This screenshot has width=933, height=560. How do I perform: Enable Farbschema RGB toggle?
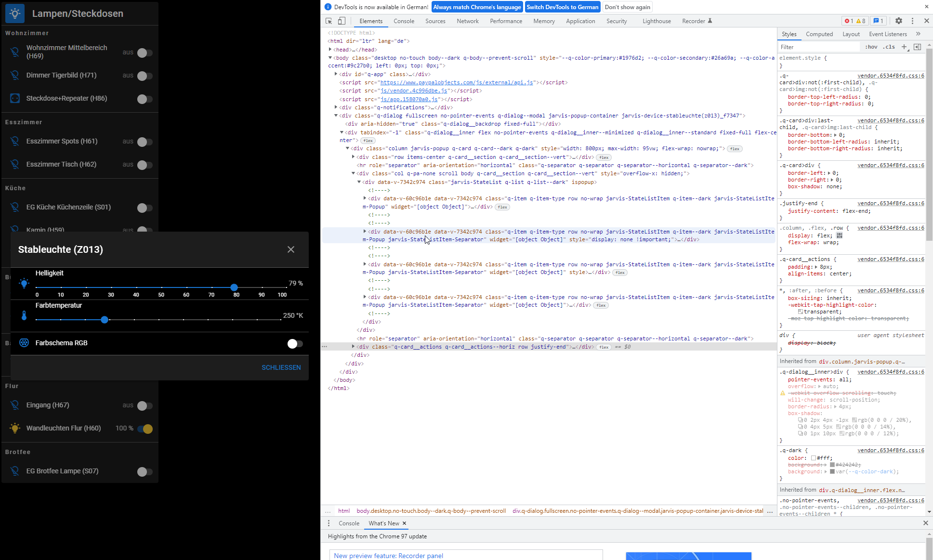click(x=293, y=343)
